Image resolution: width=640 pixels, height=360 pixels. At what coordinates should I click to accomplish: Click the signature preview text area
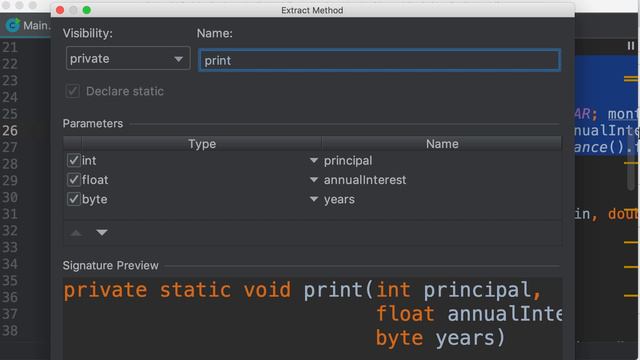(312, 318)
